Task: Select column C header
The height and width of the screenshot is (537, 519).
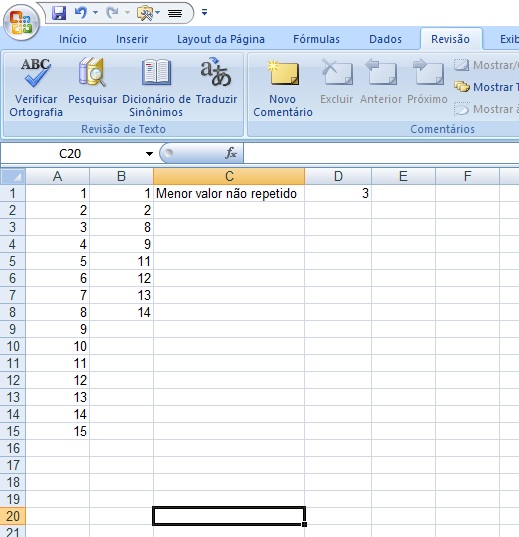Action: 229,176
